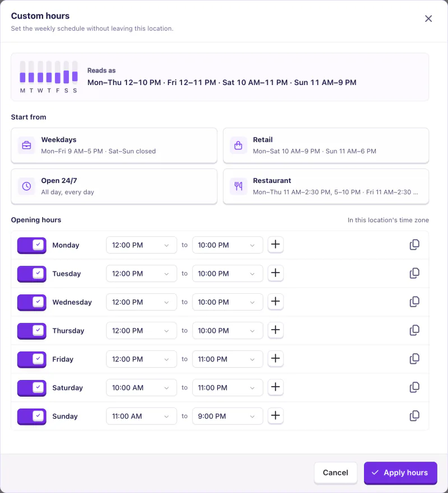Viewport: 448px width, 493px height.
Task: Add another time range for Monday
Action: 276,245
